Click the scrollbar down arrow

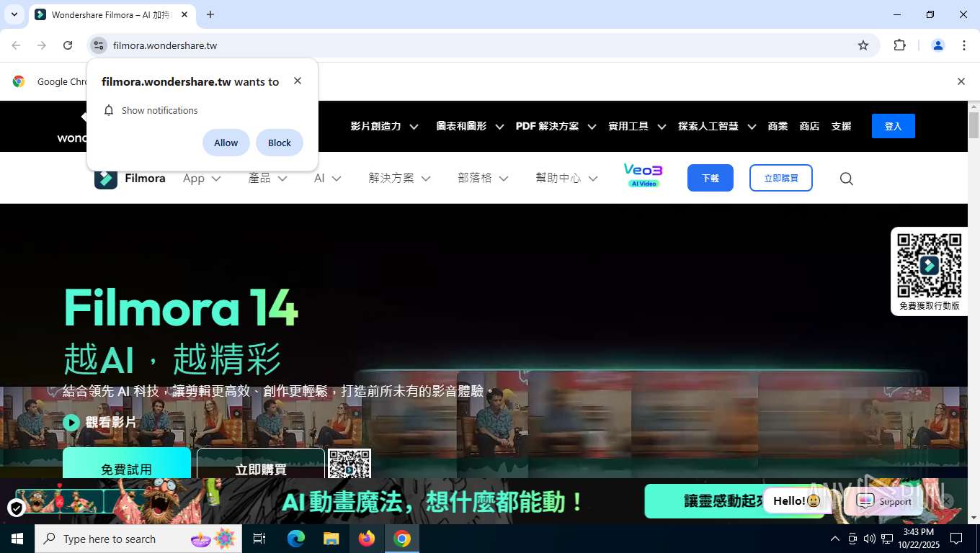coord(974,518)
